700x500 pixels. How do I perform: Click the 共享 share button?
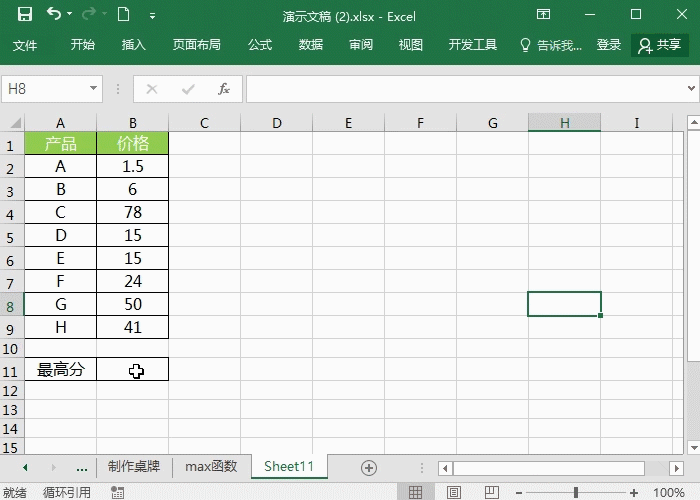pos(660,45)
